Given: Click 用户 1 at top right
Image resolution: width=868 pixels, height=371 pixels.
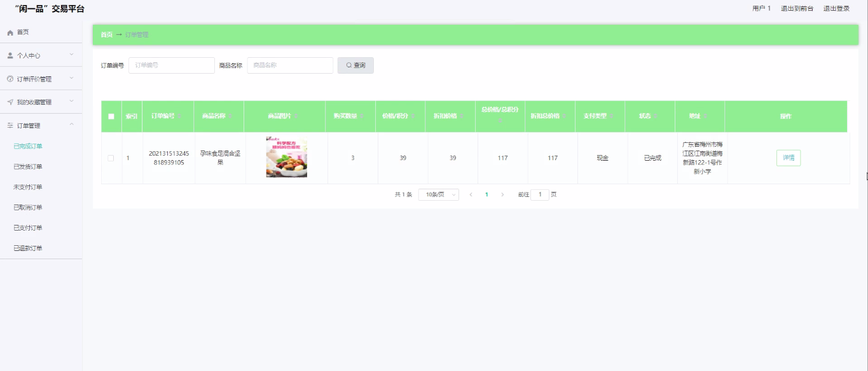Looking at the screenshot, I should (x=761, y=8).
